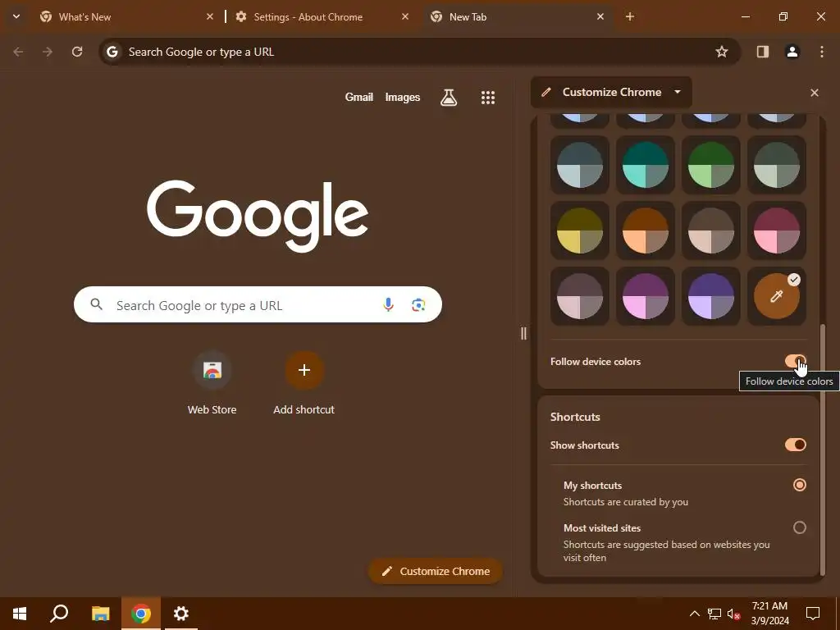840x630 pixels.
Task: Open Images link
Action: point(402,97)
